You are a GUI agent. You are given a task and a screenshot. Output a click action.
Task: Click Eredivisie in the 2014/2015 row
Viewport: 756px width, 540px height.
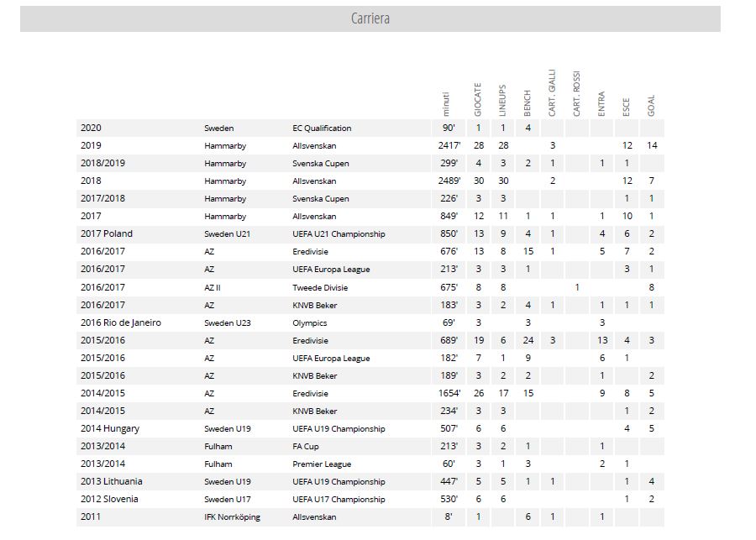(x=310, y=394)
